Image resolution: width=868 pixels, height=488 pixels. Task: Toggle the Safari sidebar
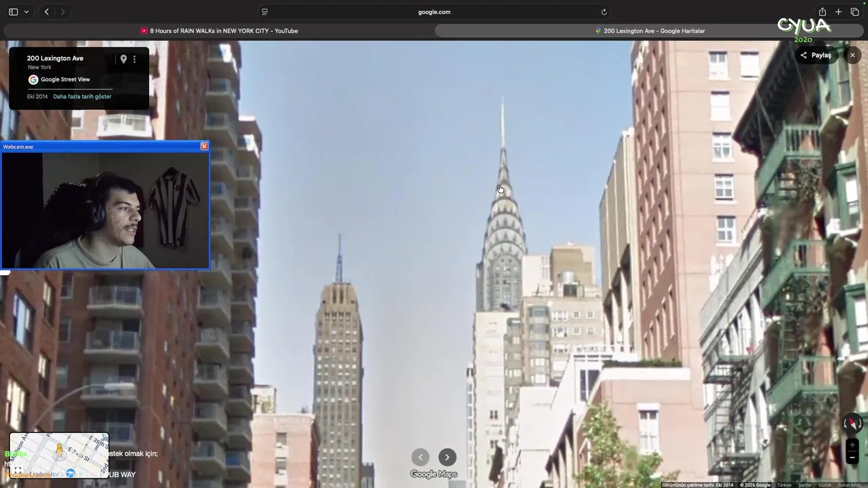13,12
